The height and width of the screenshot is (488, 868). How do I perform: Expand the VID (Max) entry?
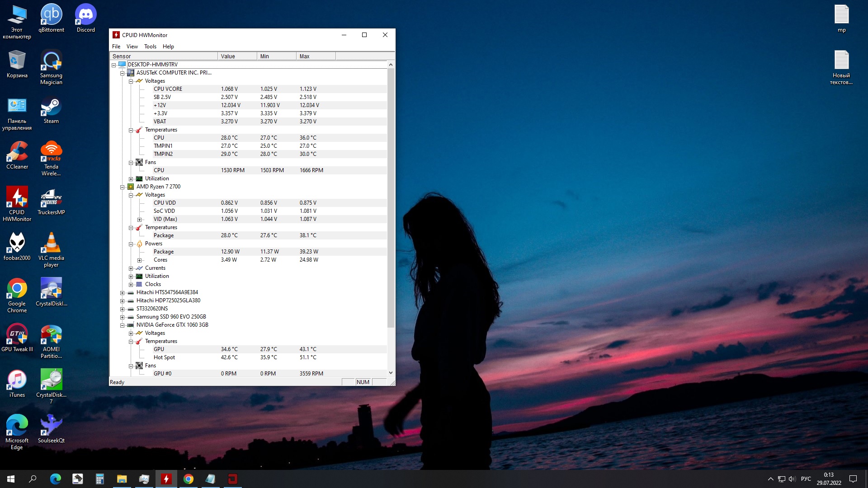tap(139, 220)
